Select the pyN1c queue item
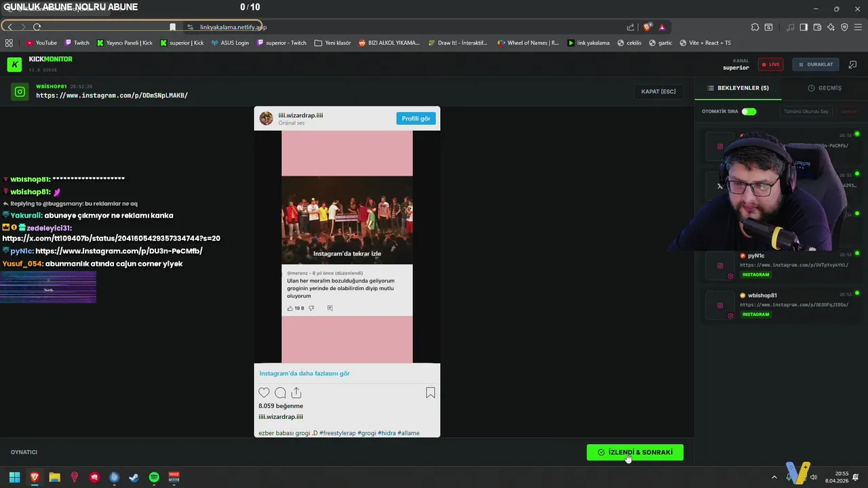 780,265
